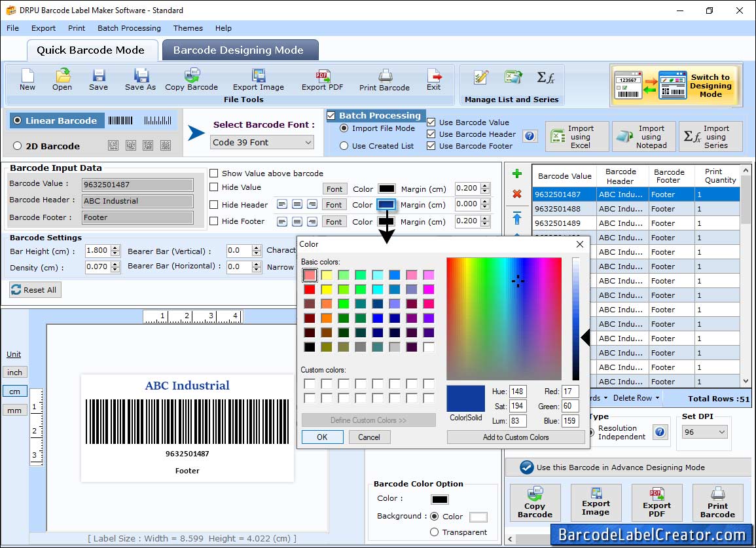The image size is (756, 548).
Task: Click Switch to Designing Mode
Action: click(675, 86)
